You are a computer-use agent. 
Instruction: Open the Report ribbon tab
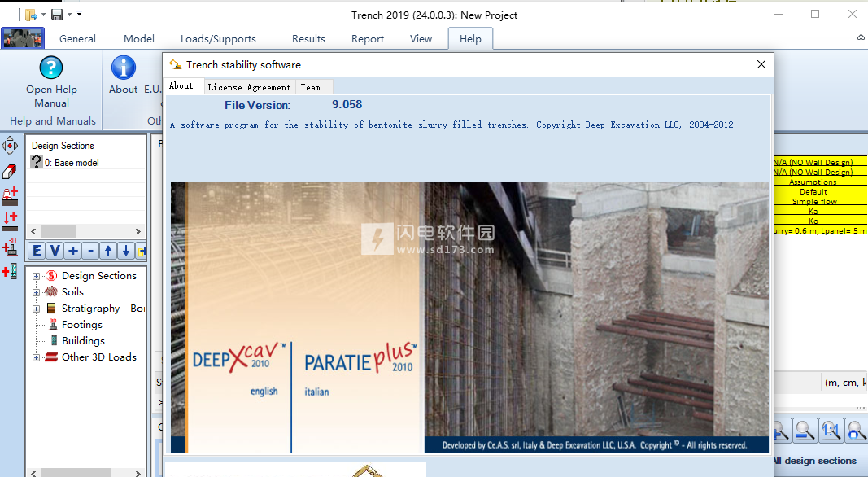368,39
